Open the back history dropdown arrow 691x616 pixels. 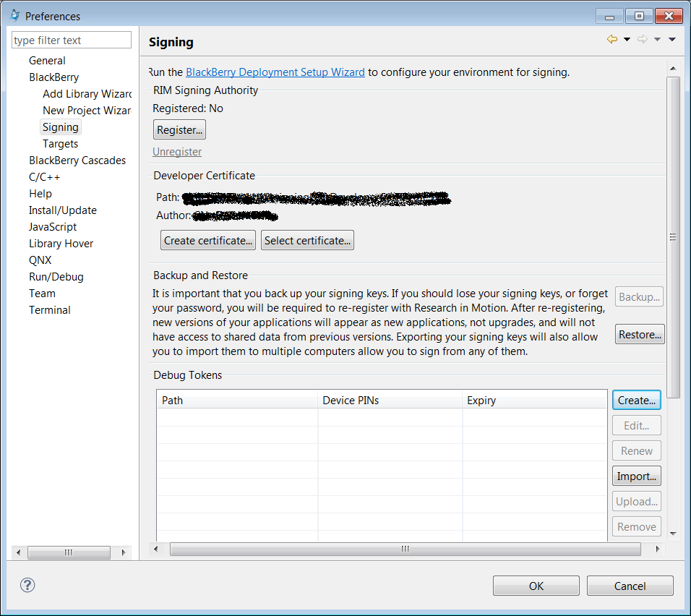[x=627, y=40]
